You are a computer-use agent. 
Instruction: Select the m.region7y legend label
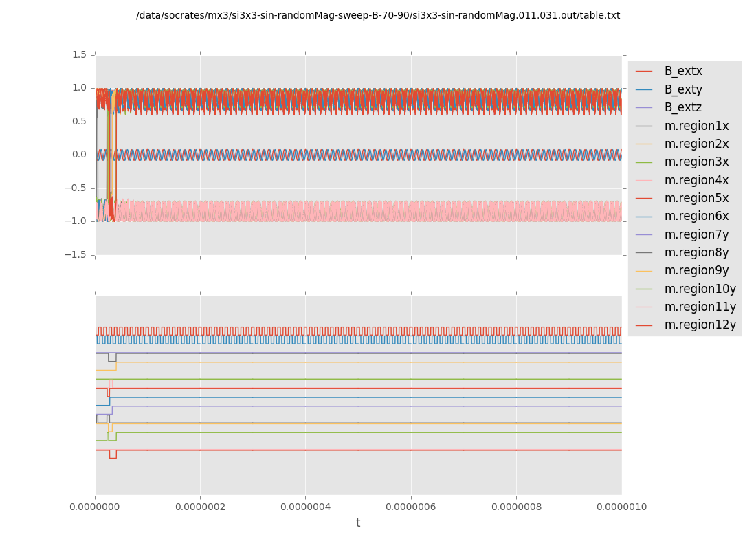[x=696, y=234]
